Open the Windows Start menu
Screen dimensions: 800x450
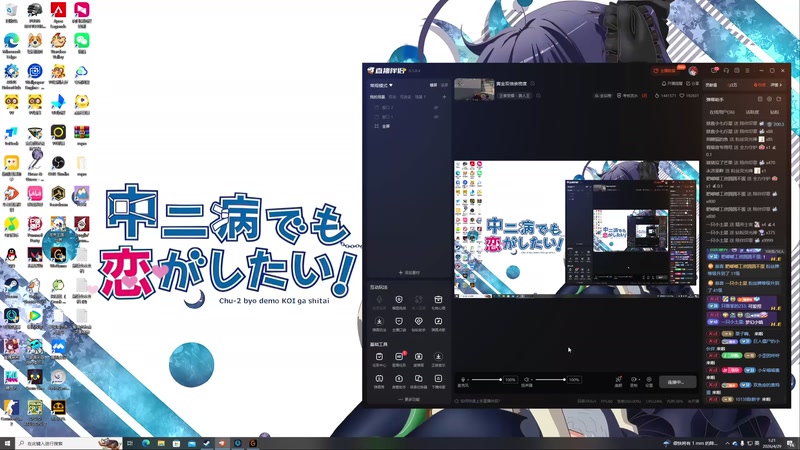(7, 443)
